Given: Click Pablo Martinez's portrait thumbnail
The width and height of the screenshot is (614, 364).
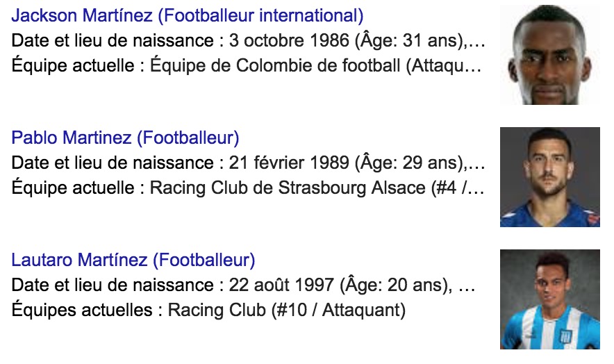Looking at the screenshot, I should (549, 177).
